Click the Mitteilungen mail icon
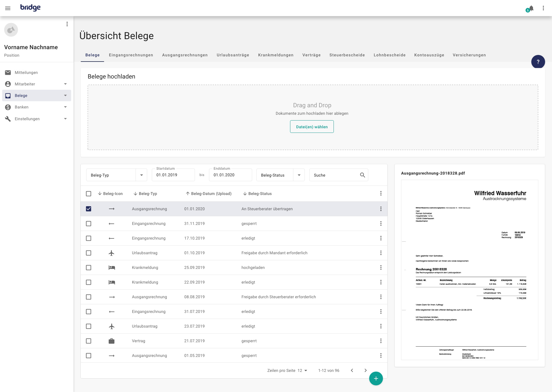 click(x=8, y=72)
